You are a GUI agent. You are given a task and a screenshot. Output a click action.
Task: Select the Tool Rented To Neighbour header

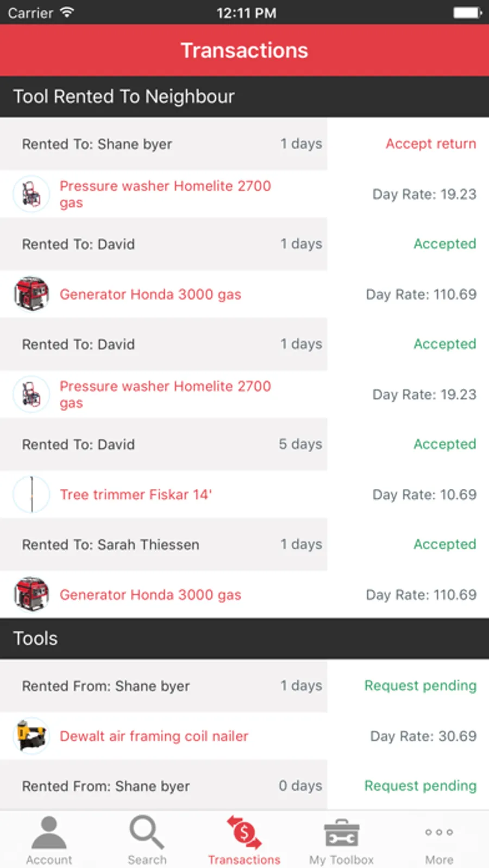click(x=244, y=97)
